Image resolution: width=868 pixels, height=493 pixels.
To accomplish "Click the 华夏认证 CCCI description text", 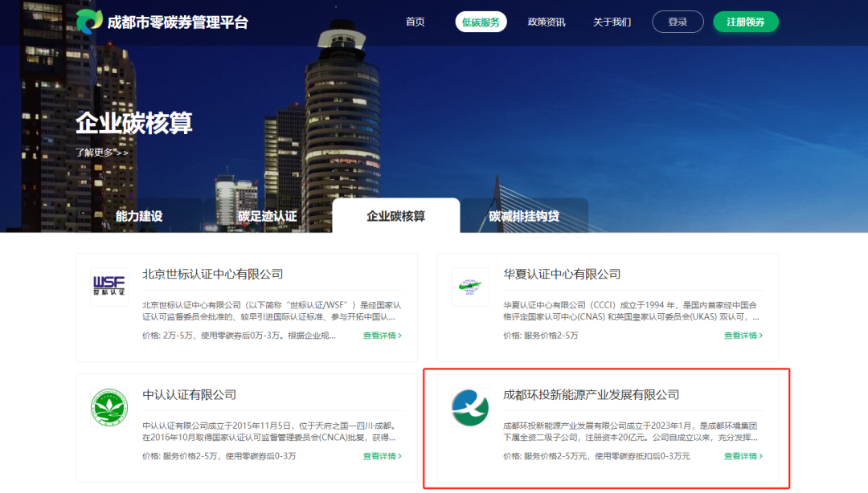I will [631, 311].
